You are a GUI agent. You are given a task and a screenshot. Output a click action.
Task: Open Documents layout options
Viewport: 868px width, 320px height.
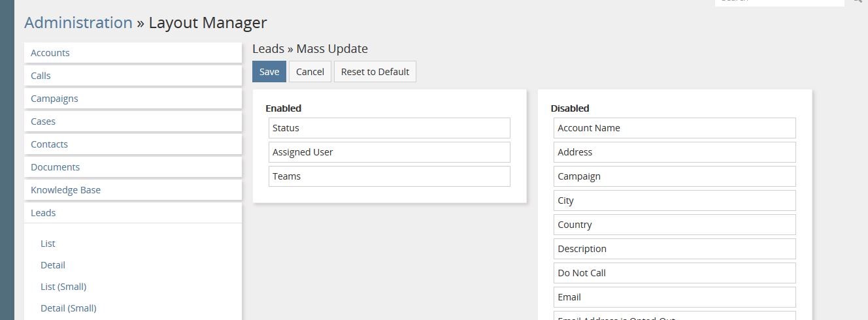[x=55, y=167]
